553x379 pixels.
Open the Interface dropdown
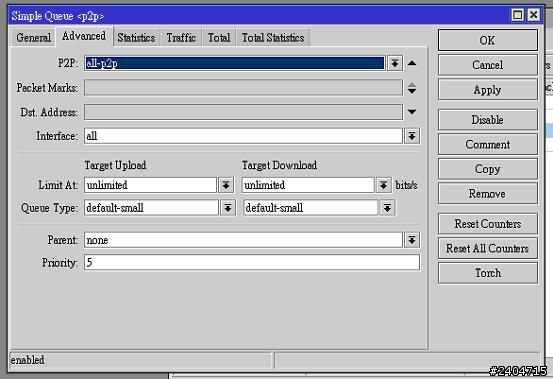click(412, 136)
